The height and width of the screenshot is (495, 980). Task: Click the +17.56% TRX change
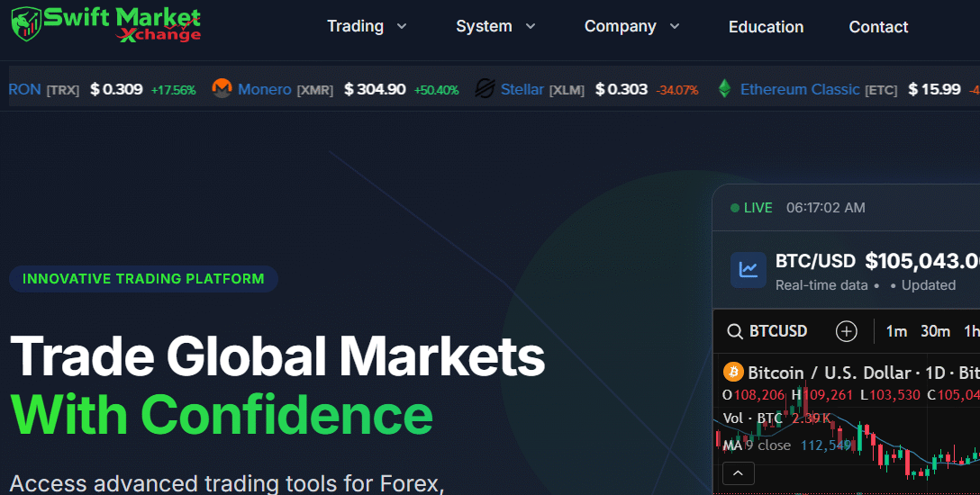click(173, 91)
